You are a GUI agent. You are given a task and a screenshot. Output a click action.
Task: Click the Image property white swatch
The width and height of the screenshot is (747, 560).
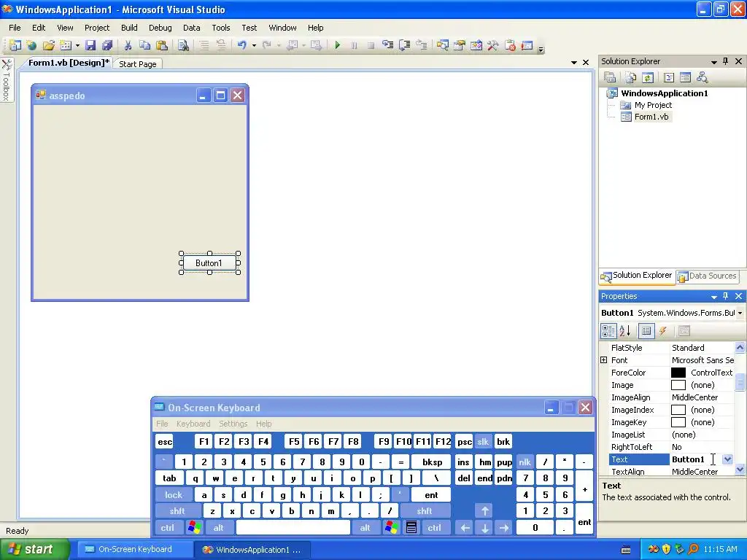click(678, 385)
